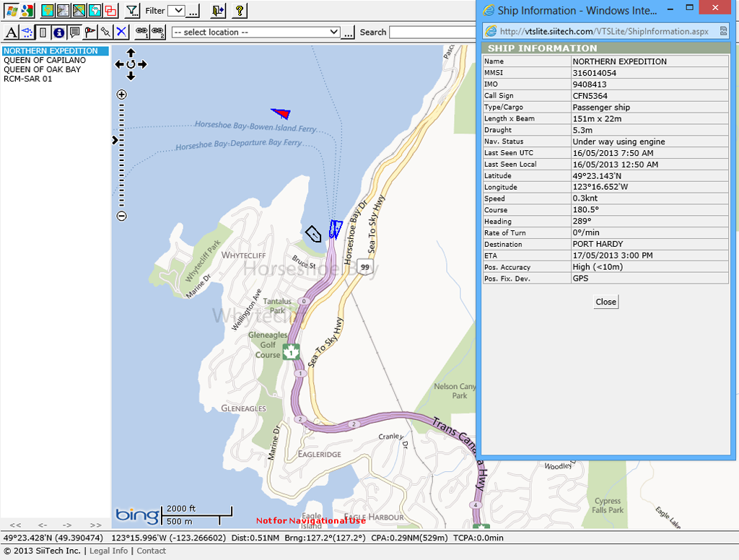Zoom out with the minus circle
This screenshot has height=560, width=739.
121,216
